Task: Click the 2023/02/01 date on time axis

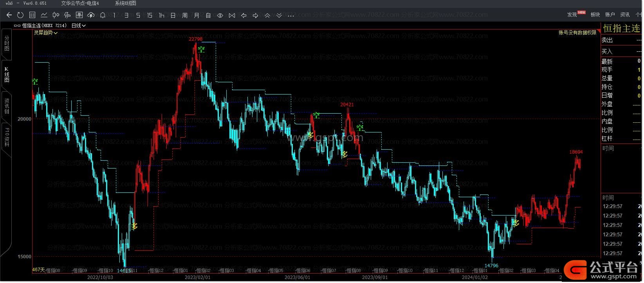Action: (x=197, y=278)
